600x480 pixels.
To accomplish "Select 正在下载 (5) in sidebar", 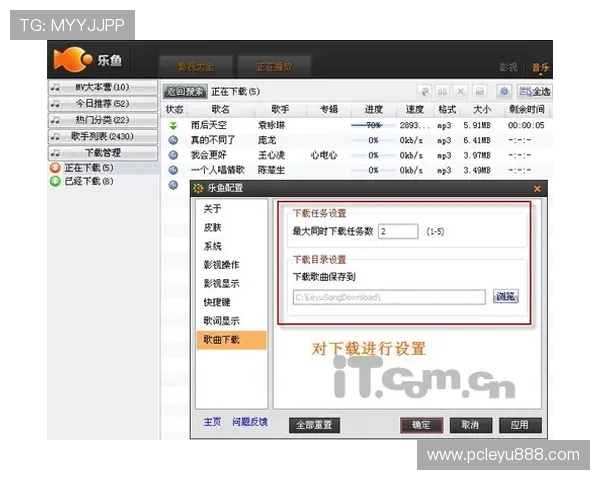I will 89,168.
